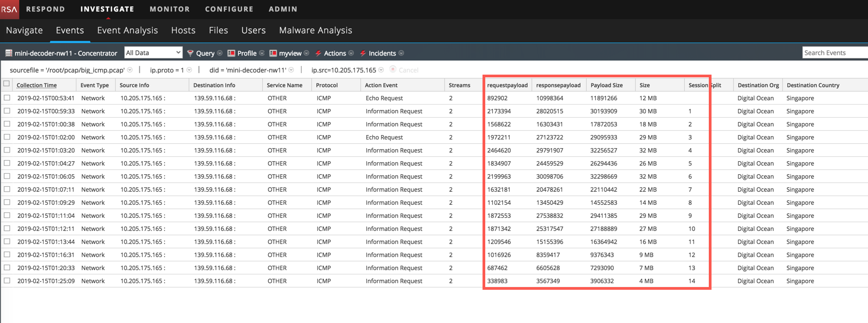The width and height of the screenshot is (868, 323).
Task: Click the Query filter funnel icon
Action: (190, 53)
